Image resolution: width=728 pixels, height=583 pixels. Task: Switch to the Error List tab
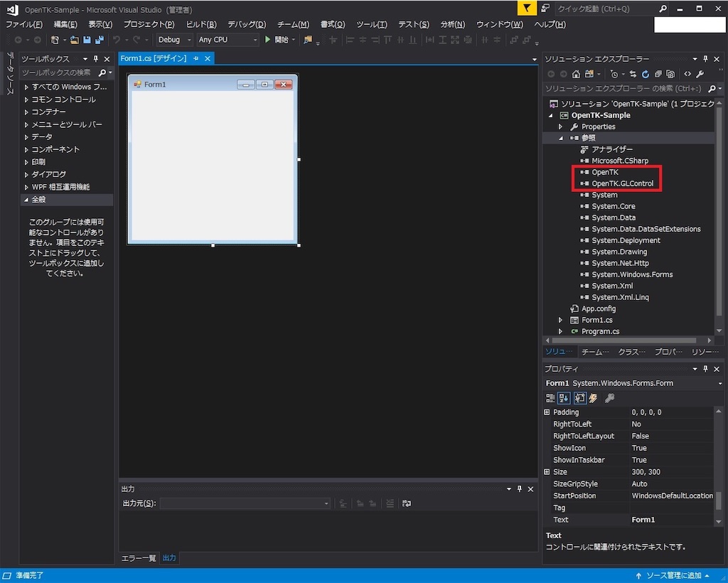[139, 558]
